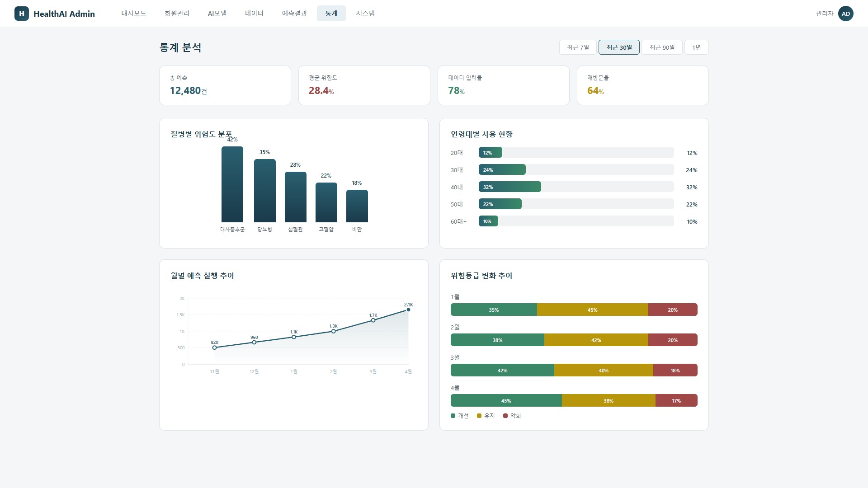The image size is (868, 488).
Task: Click the HealthAI Admin logo icon
Action: pos(21,14)
